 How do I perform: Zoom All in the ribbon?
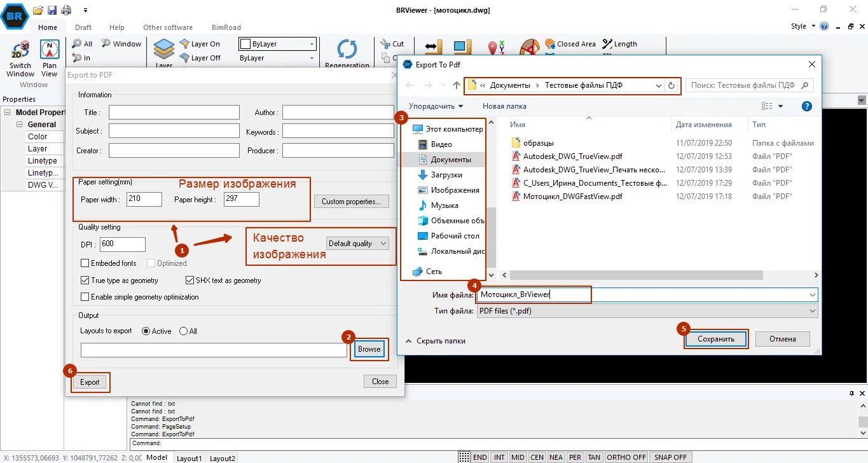83,44
